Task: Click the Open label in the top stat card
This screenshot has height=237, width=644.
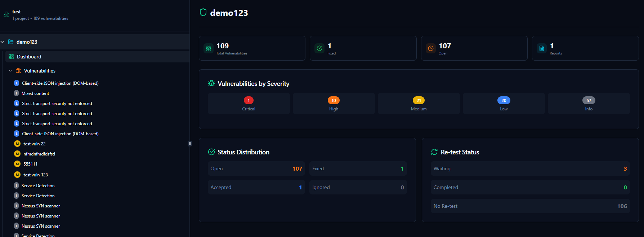Action: [x=443, y=53]
